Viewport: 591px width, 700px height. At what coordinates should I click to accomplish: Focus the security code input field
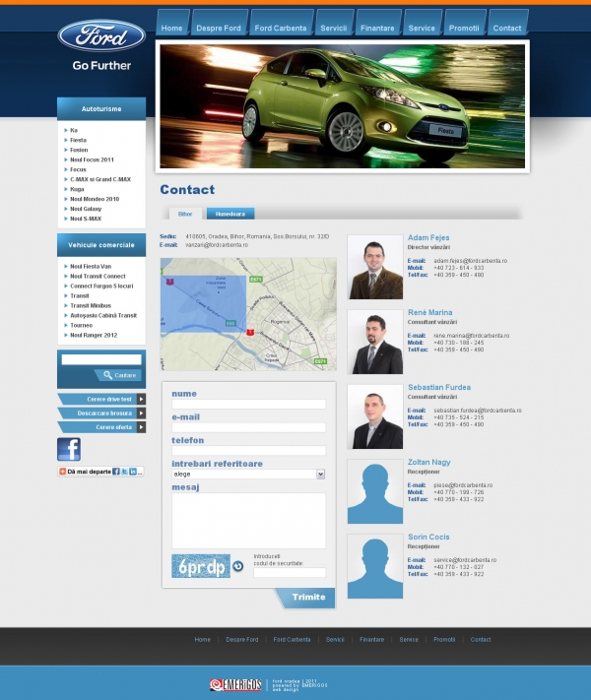point(290,572)
